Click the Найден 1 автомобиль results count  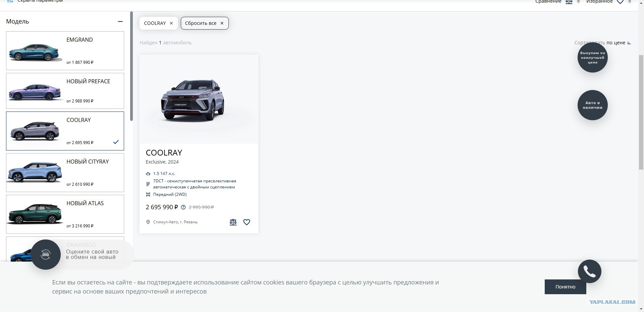coord(166,43)
